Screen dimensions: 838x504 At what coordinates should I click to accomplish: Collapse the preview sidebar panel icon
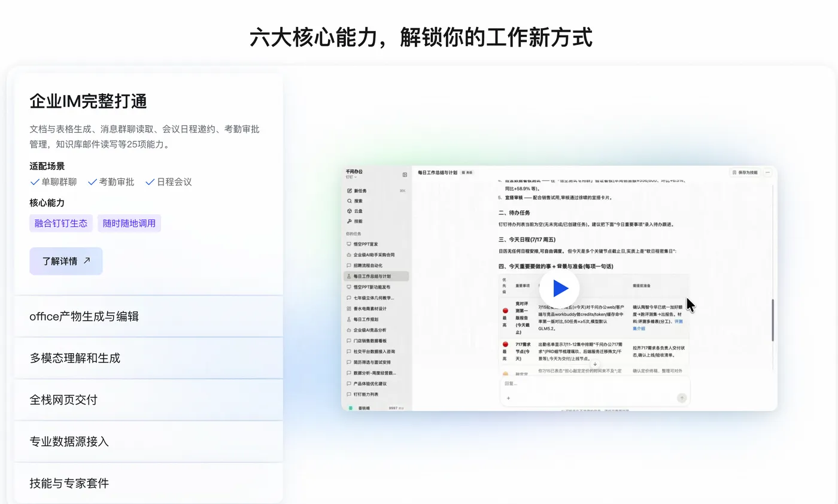[405, 175]
